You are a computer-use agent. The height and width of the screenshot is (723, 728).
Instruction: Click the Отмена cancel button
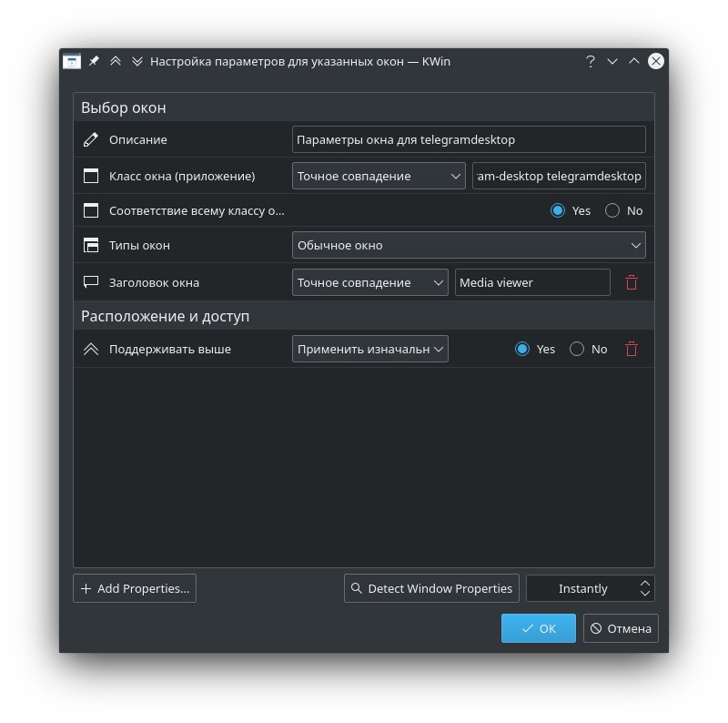click(621, 628)
